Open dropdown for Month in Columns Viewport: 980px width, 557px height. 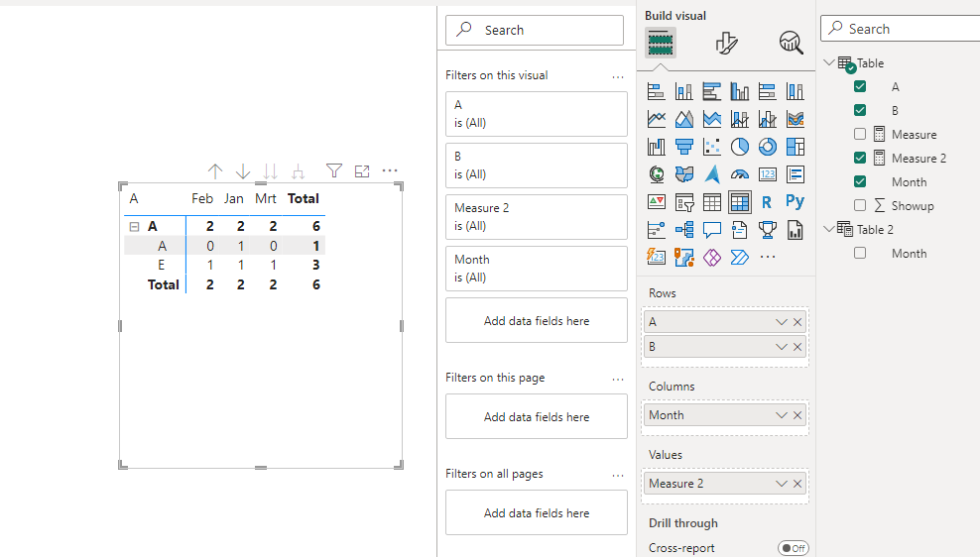(782, 415)
